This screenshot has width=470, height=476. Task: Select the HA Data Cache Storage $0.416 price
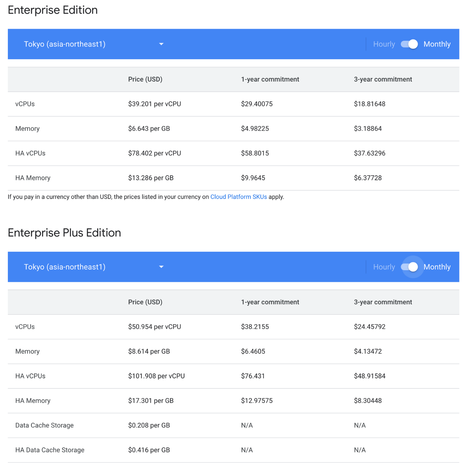click(149, 450)
